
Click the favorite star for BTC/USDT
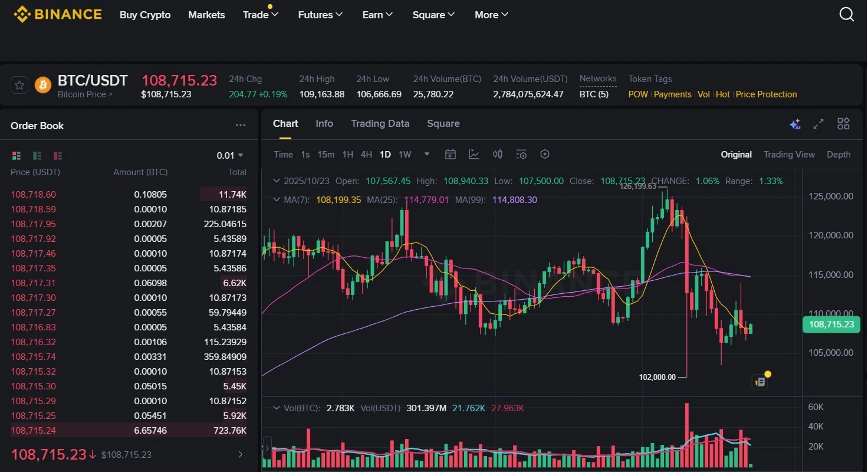pyautogui.click(x=19, y=86)
